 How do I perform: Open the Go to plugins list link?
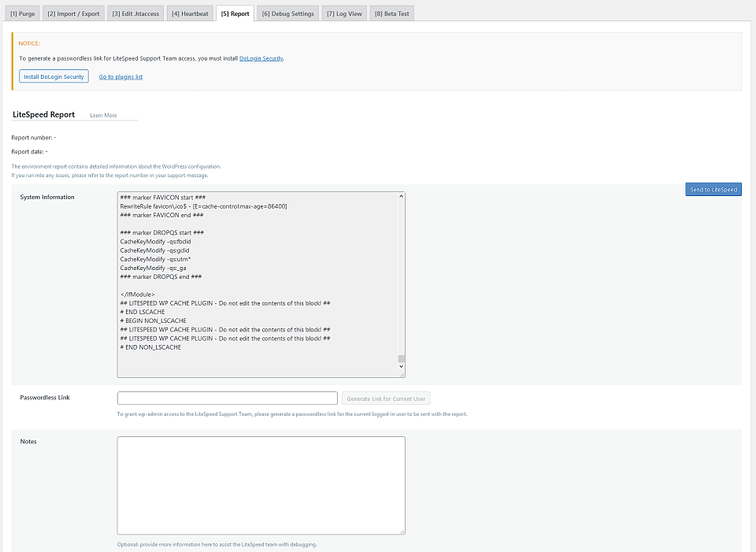[x=120, y=76]
